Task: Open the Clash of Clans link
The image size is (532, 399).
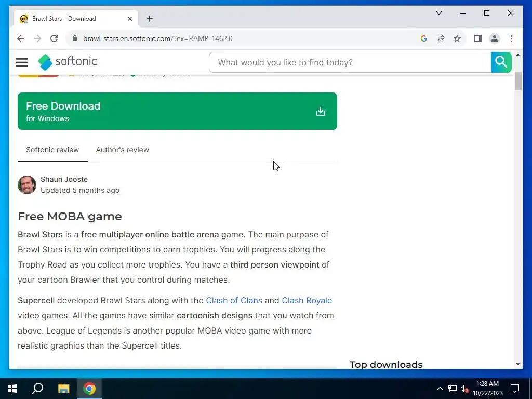Action: (234, 301)
